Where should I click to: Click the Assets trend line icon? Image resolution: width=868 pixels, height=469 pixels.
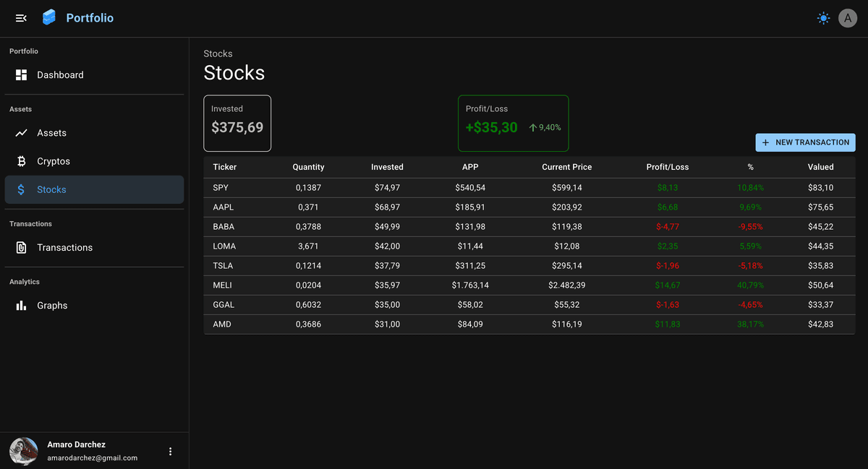tap(22, 133)
